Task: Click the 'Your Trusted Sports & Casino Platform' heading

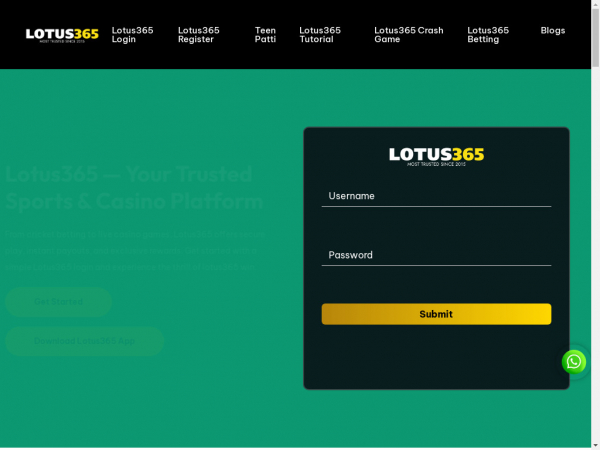Action: 134,188
